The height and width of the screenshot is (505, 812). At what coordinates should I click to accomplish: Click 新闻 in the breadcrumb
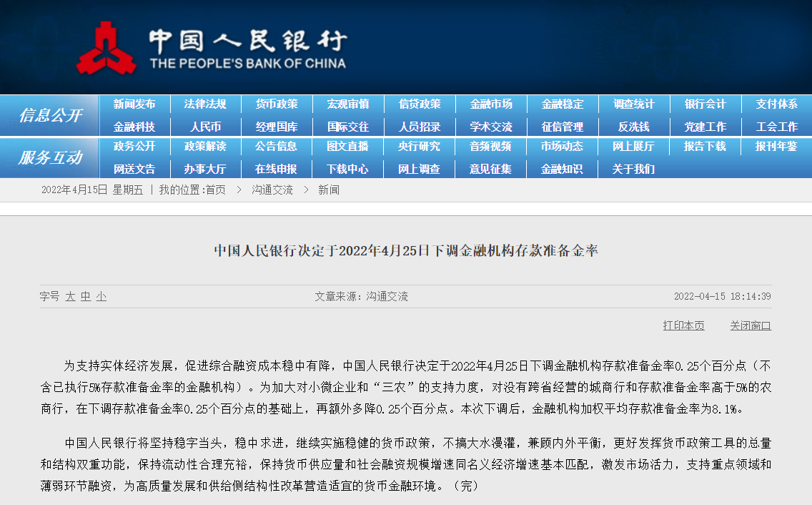click(x=328, y=190)
